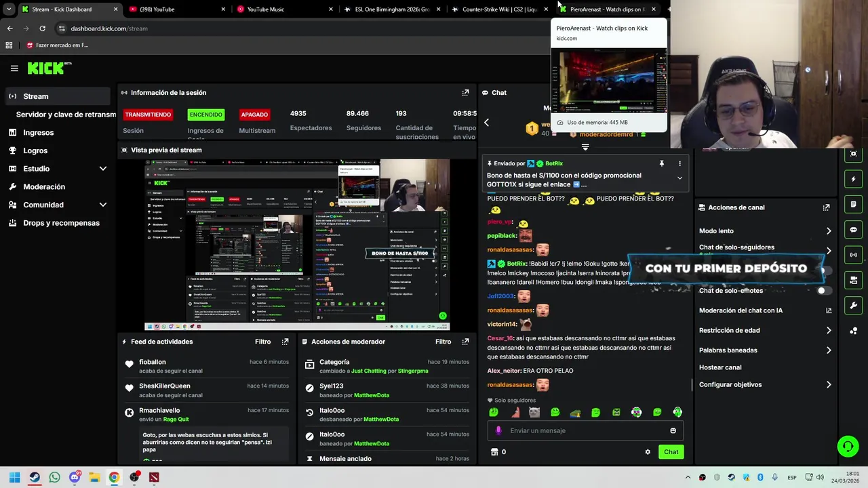The width and height of the screenshot is (868, 488).
Task: Open chat settings gear icon
Action: pos(648,452)
